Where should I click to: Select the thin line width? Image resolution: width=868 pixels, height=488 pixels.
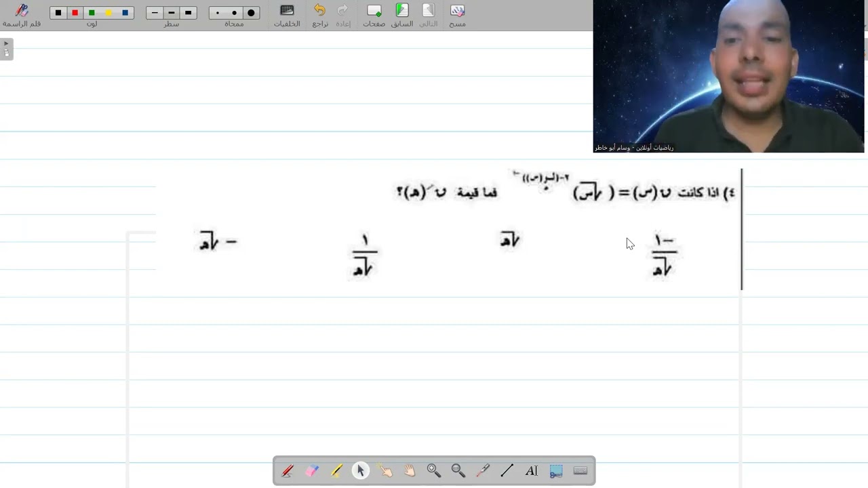pos(155,13)
